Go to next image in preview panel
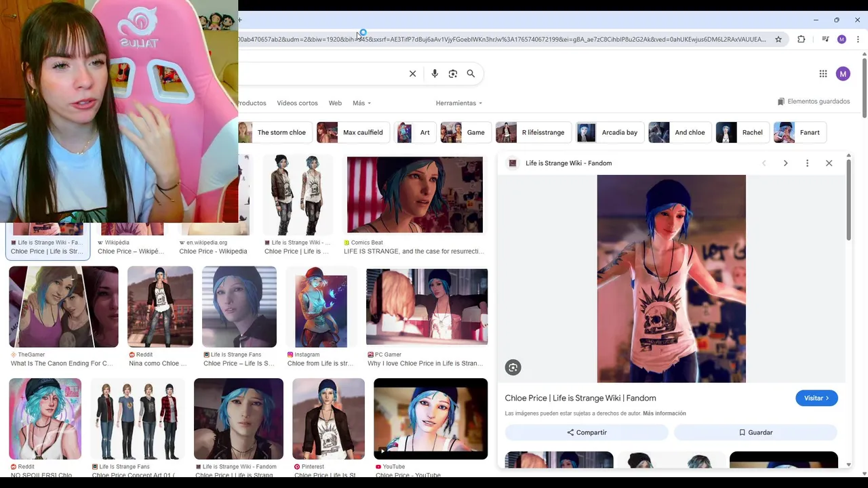The image size is (868, 488). point(785,163)
